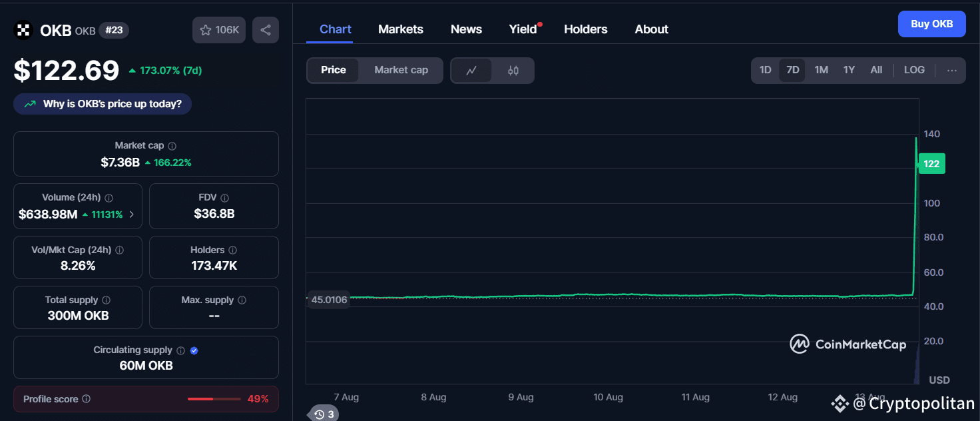The height and width of the screenshot is (421, 980).
Task: Open the Chart tab
Action: pyautogui.click(x=336, y=29)
